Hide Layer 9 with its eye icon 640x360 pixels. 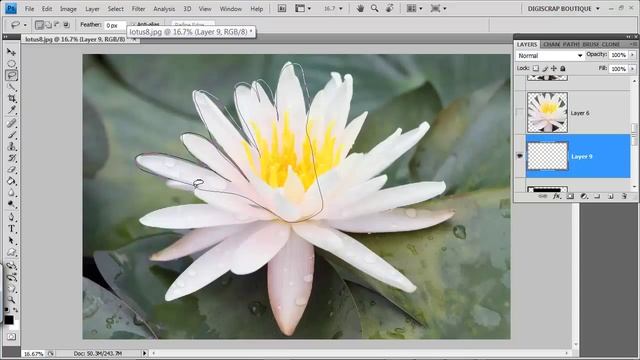pos(520,156)
